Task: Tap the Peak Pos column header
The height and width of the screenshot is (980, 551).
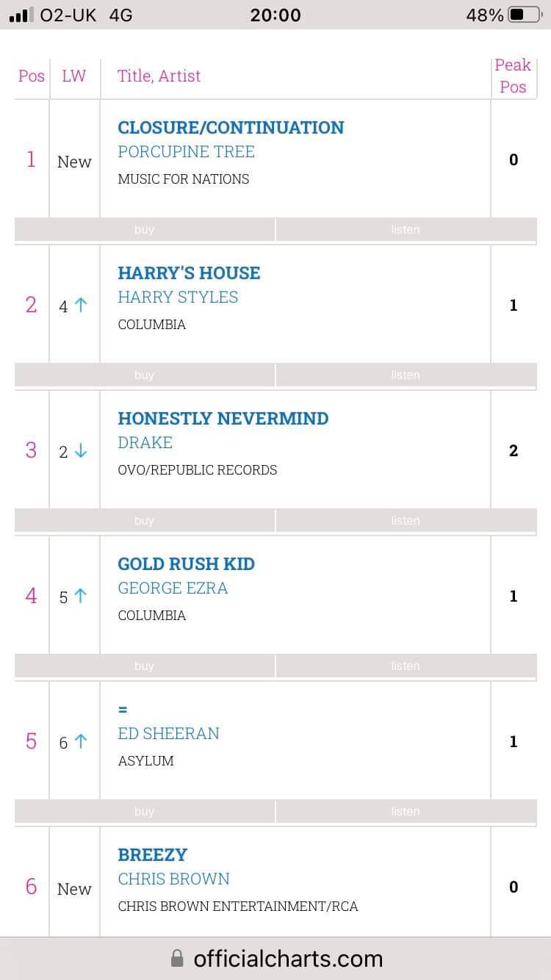Action: (513, 76)
